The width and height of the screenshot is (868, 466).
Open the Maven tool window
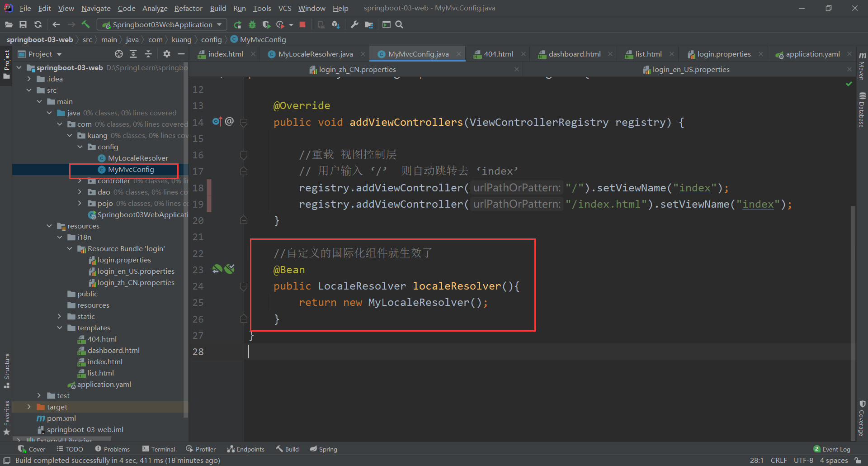[x=862, y=67]
